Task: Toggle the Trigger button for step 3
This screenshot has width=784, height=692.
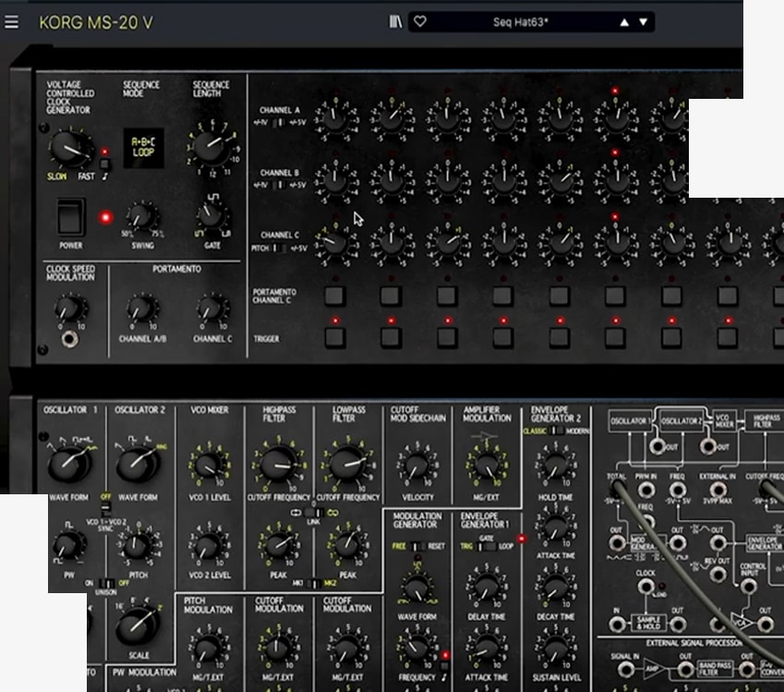Action: point(447,337)
